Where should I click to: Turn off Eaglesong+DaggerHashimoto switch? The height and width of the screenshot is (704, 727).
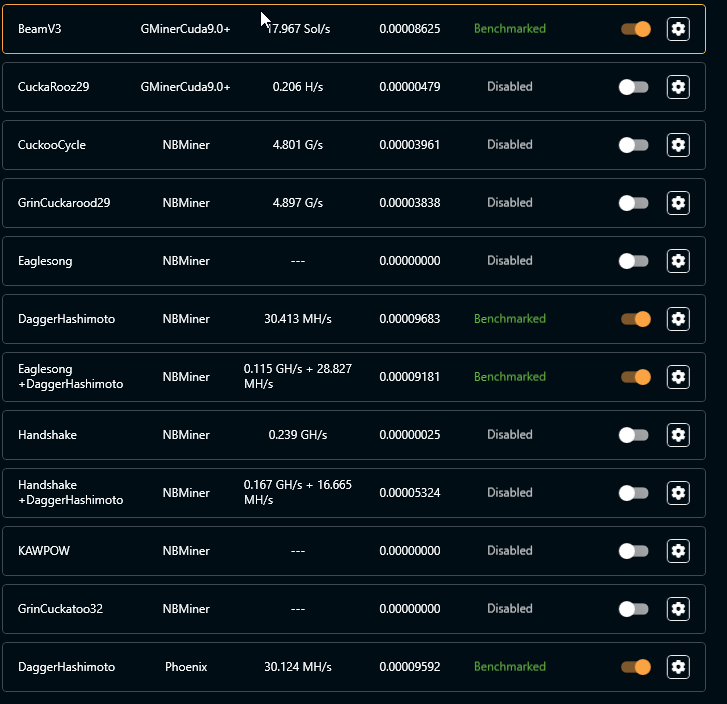pos(635,377)
